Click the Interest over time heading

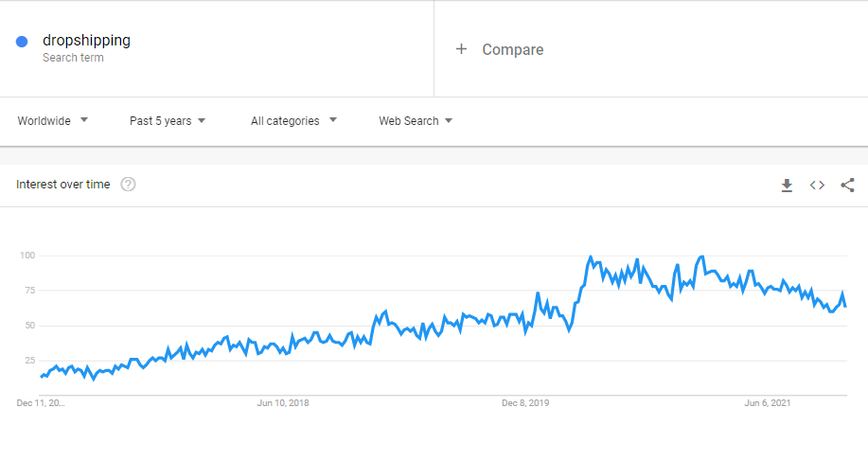click(x=63, y=185)
